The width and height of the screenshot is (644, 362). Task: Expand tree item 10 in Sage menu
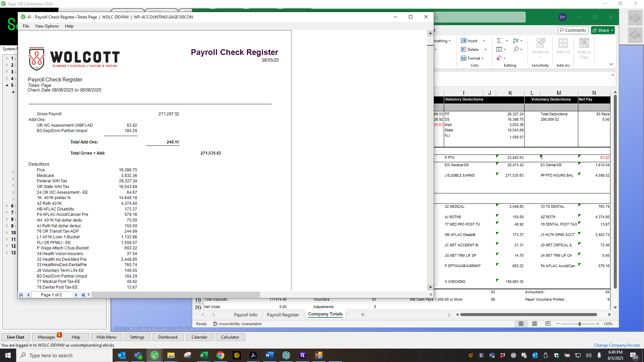pos(7,233)
